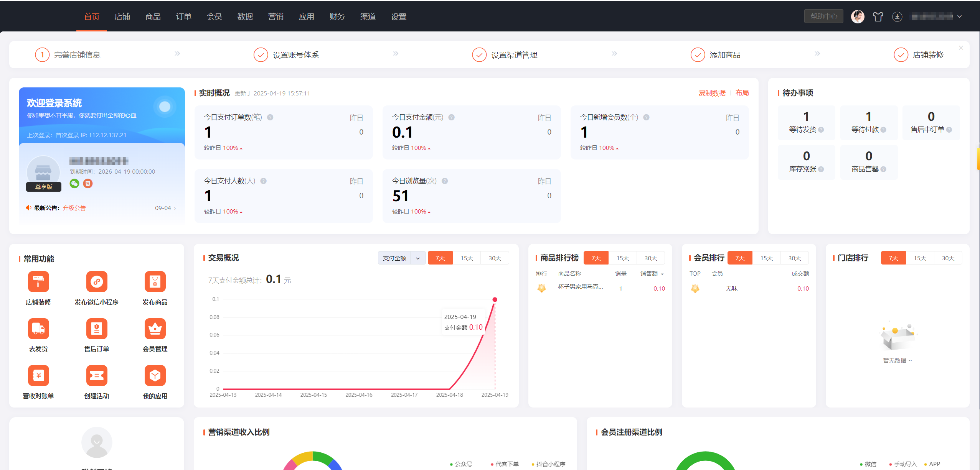Click the help icon beside 今日支付订单数

pos(270,117)
